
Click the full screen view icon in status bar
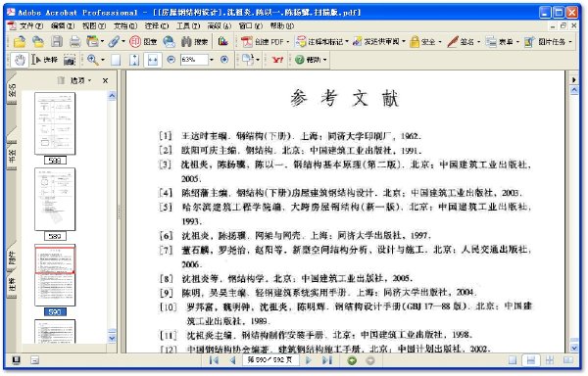click(x=16, y=360)
